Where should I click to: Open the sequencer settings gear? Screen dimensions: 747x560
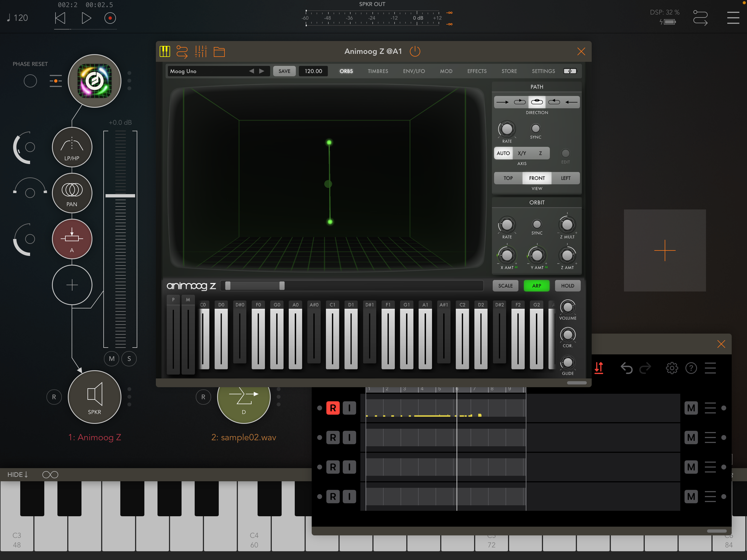point(672,368)
